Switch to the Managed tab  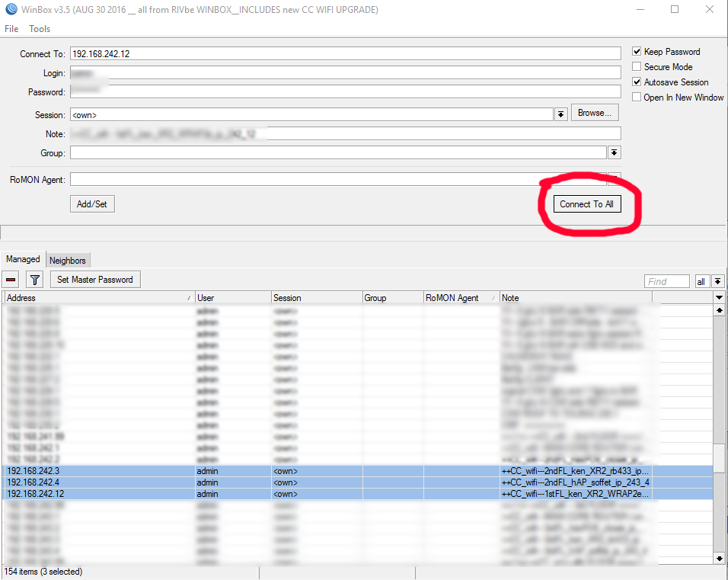(x=23, y=259)
